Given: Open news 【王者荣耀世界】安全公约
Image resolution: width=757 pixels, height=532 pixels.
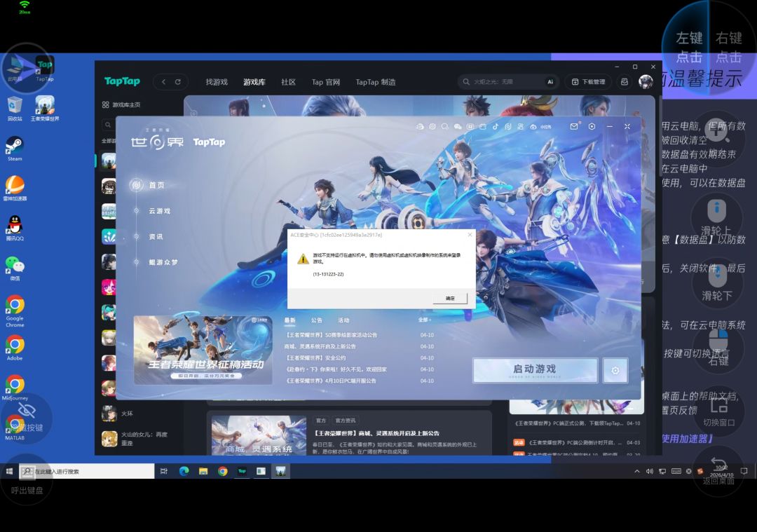Looking at the screenshot, I should [316, 357].
